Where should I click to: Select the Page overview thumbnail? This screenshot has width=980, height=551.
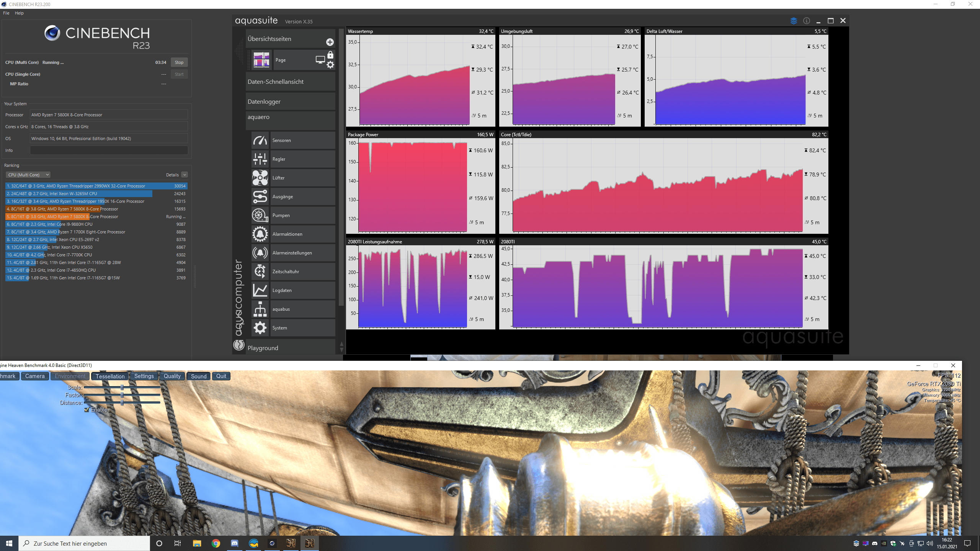coord(261,60)
